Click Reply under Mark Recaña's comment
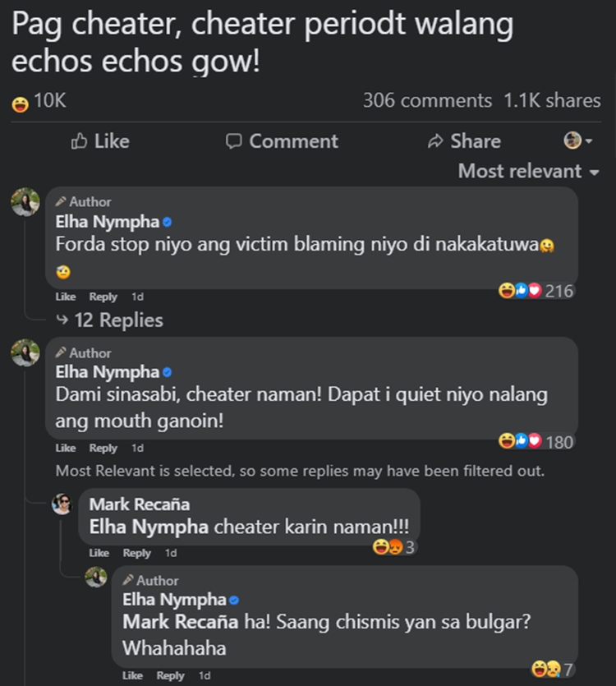Viewport: 616px width, 686px height. pyautogui.click(x=137, y=553)
